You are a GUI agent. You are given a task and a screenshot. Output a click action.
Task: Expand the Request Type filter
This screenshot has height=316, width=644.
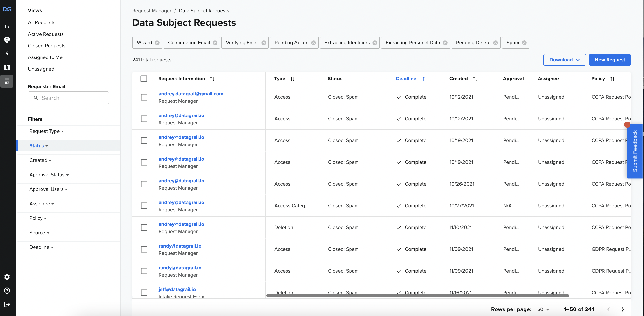pyautogui.click(x=47, y=131)
